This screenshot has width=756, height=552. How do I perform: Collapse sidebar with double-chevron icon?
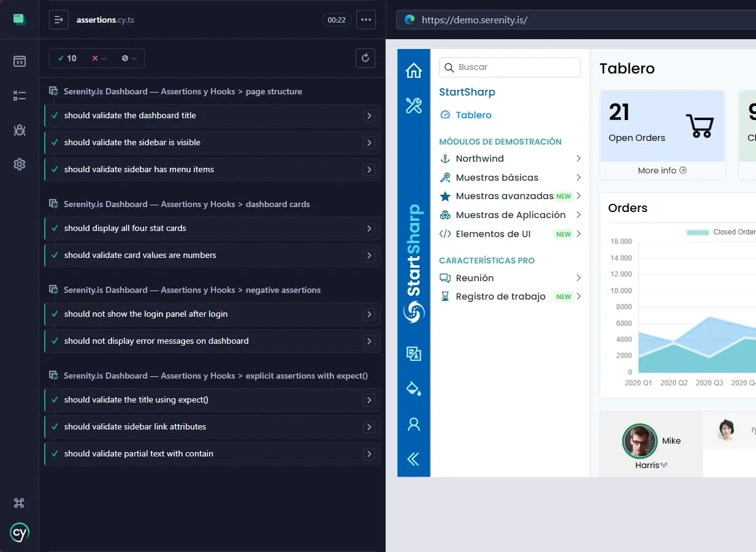tap(414, 459)
